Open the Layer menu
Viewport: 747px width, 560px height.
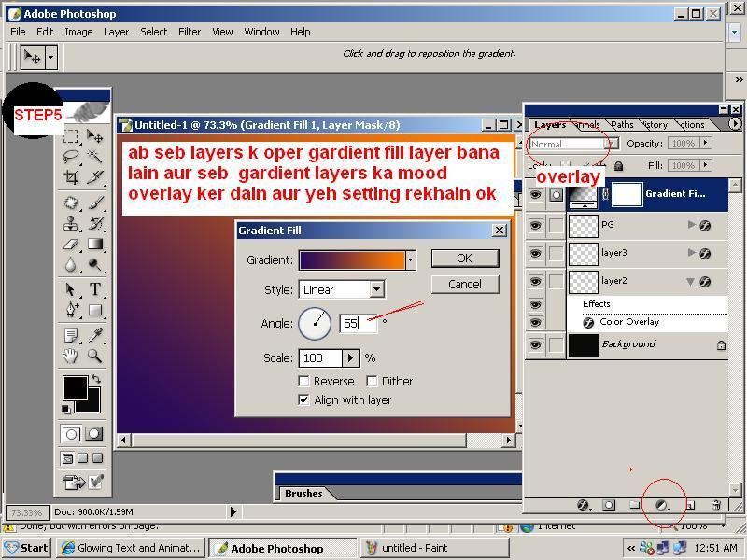click(x=116, y=32)
